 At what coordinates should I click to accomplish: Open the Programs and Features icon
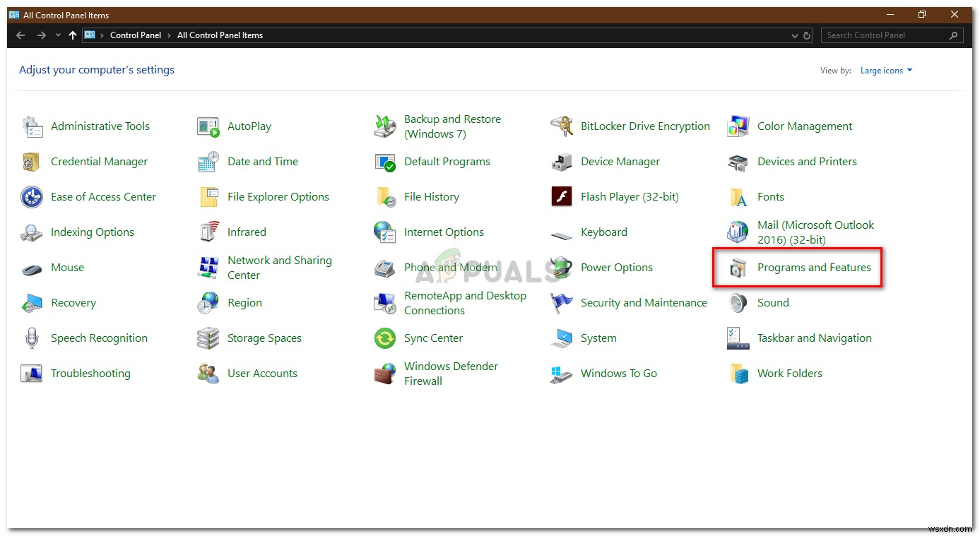738,268
